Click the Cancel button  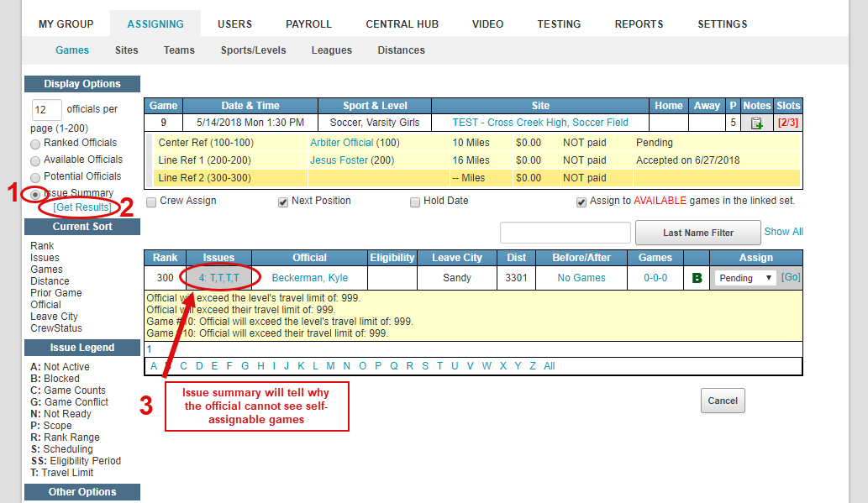point(722,401)
